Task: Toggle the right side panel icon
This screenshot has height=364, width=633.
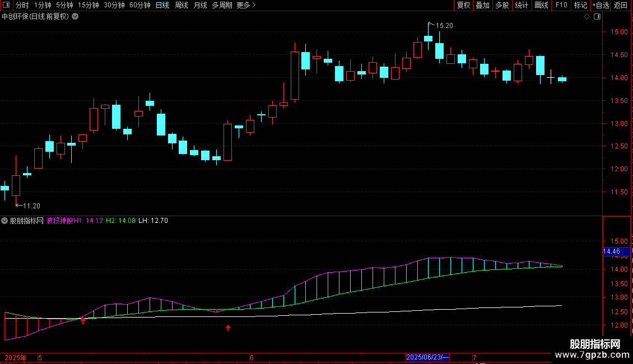Action: [x=597, y=17]
